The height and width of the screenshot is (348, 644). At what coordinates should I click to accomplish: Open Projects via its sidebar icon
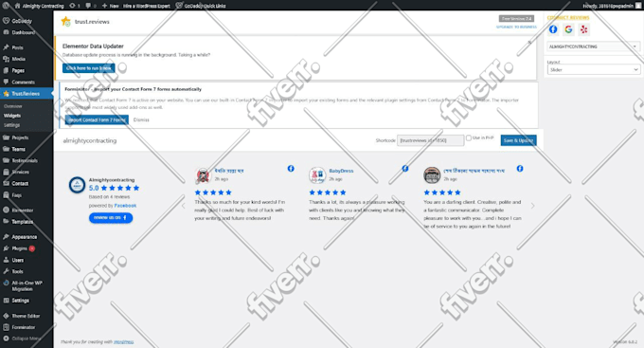6,137
